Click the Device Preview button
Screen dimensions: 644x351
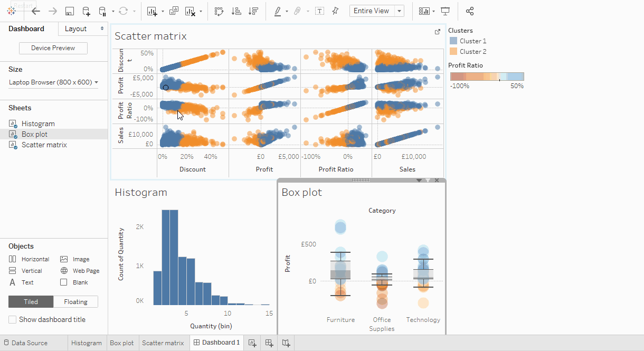pyautogui.click(x=53, y=48)
